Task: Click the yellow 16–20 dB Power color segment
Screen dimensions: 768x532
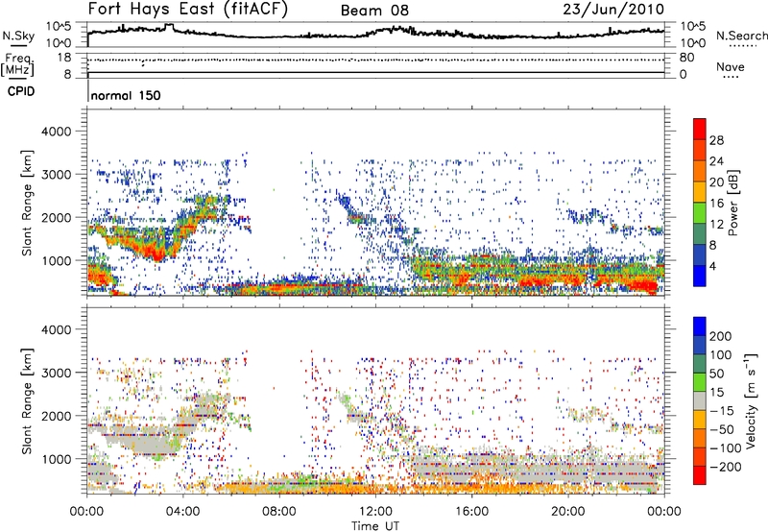Action: tap(700, 192)
